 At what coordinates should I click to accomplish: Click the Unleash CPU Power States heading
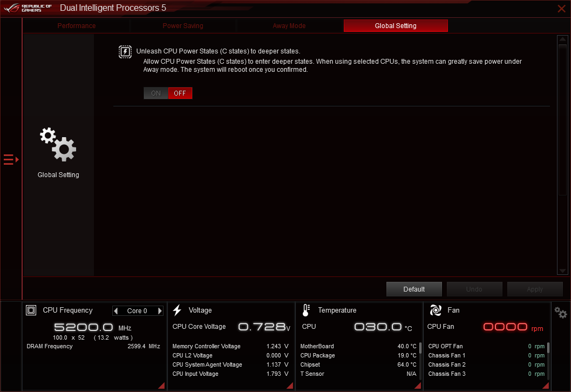218,51
